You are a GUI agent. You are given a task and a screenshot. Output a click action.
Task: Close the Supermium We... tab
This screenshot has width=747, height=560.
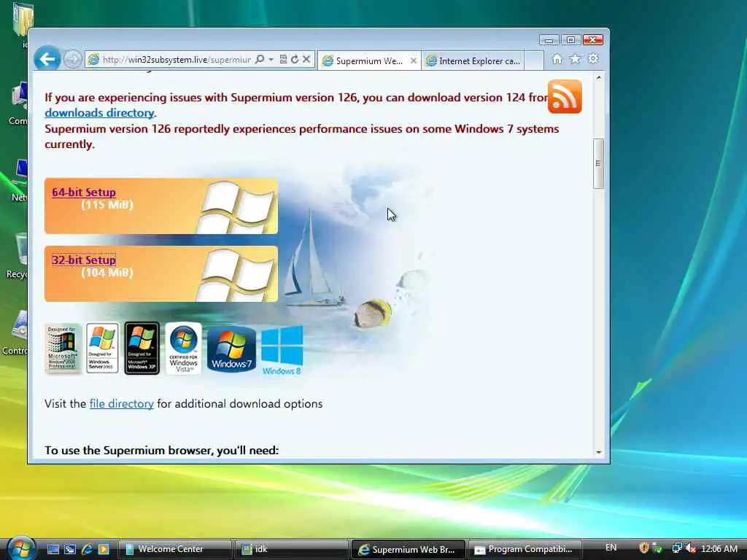point(414,61)
